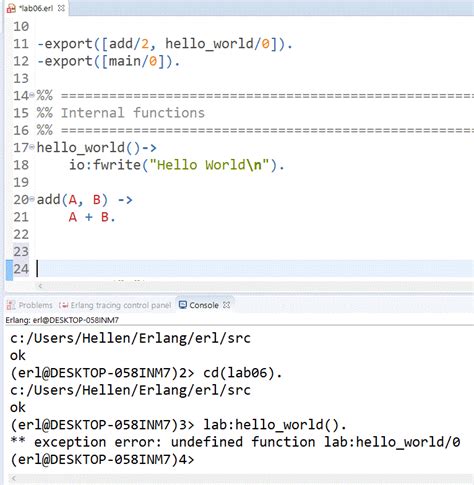
Task: Collapse the add function fold at line 20
Action: tap(32, 199)
